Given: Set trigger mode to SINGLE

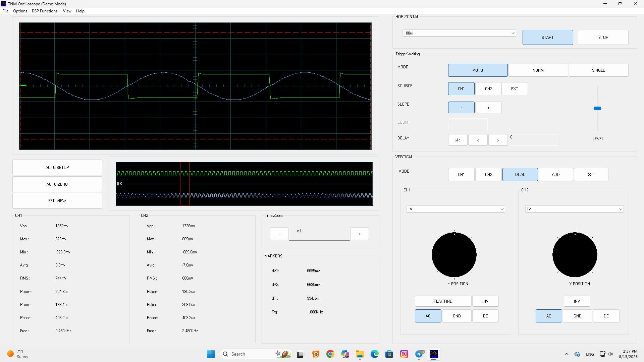Looking at the screenshot, I should [598, 70].
